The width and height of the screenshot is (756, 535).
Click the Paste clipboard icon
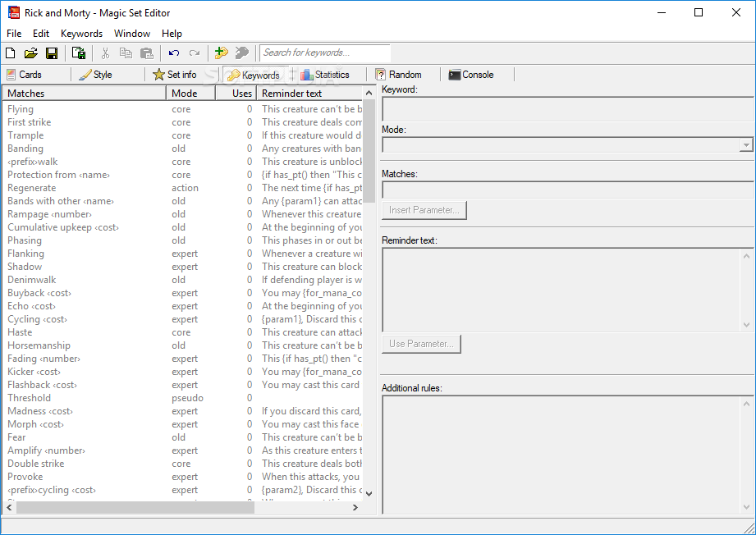pyautogui.click(x=147, y=53)
